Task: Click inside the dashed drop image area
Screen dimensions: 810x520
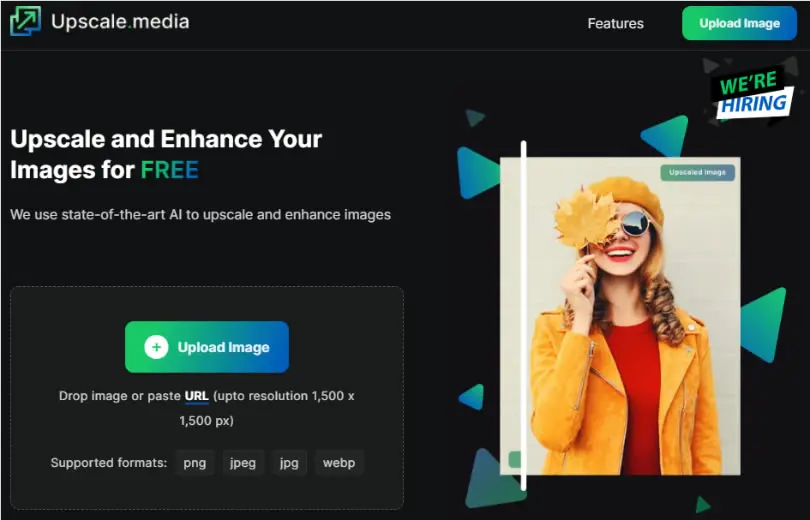Action: [x=207, y=398]
